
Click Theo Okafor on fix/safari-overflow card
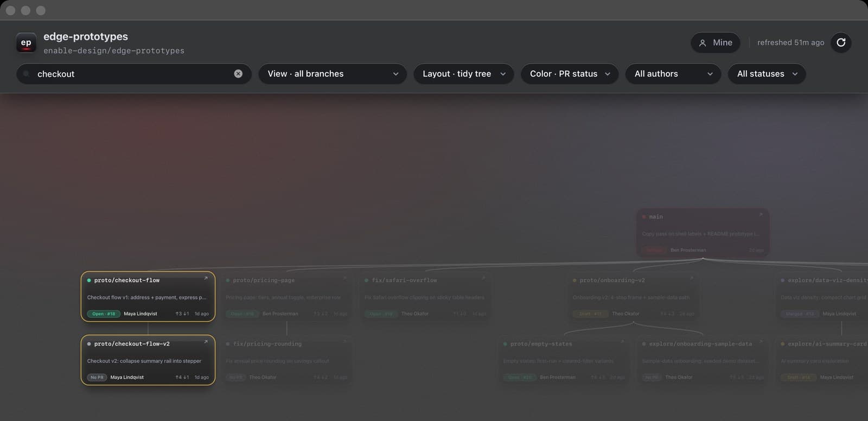tap(415, 314)
